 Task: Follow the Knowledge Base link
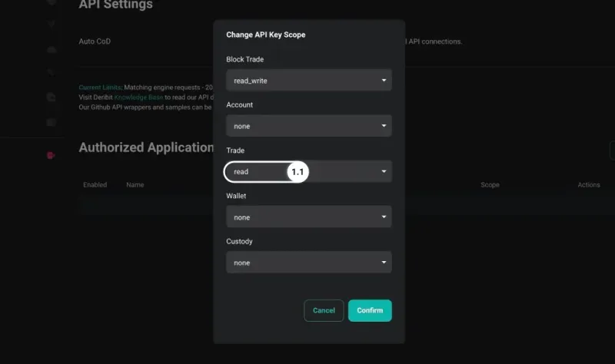click(x=138, y=98)
